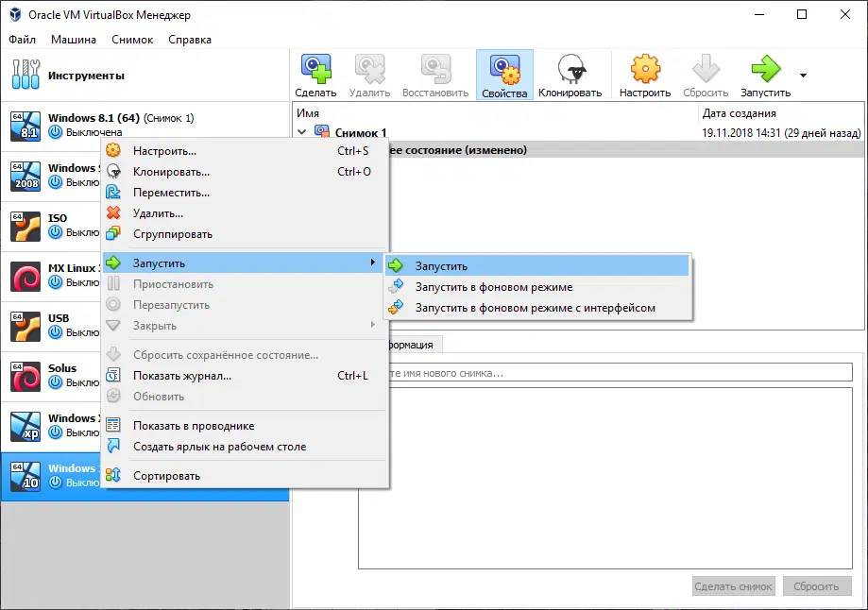Click the Имя column header
868x610 pixels.
[x=496, y=113]
